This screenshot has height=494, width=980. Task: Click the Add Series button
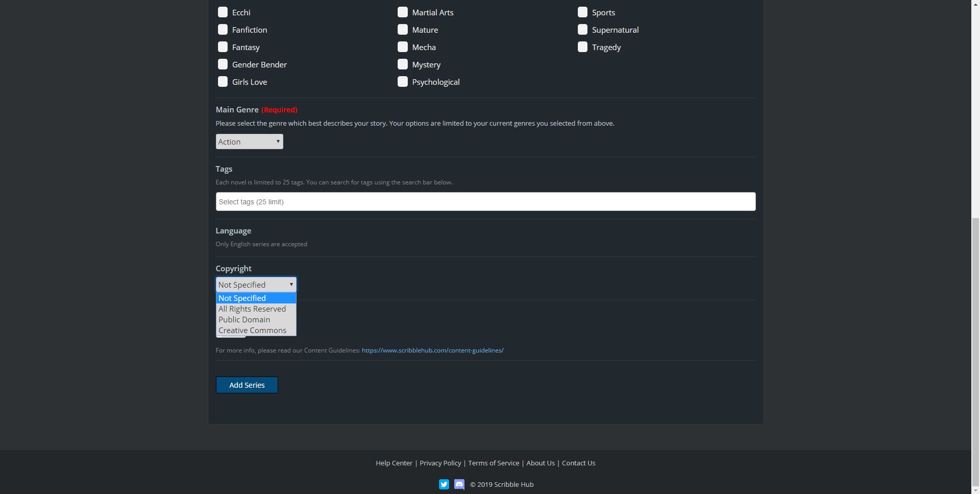pos(247,385)
